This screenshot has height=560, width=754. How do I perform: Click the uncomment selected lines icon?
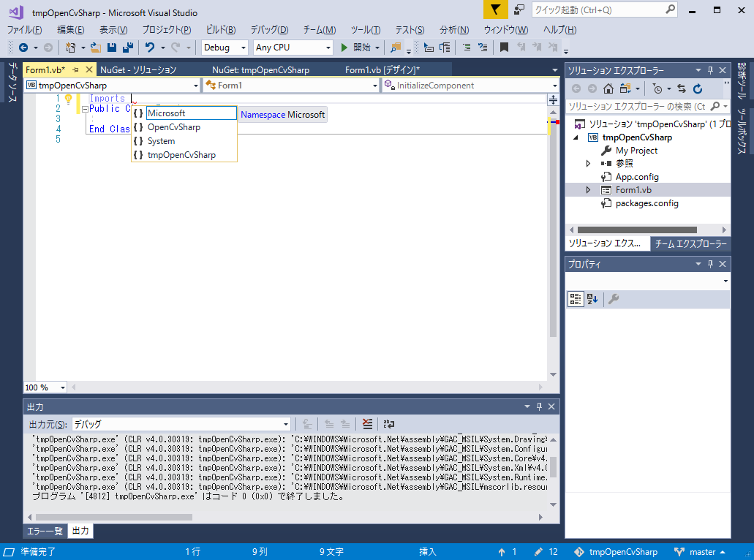(483, 47)
